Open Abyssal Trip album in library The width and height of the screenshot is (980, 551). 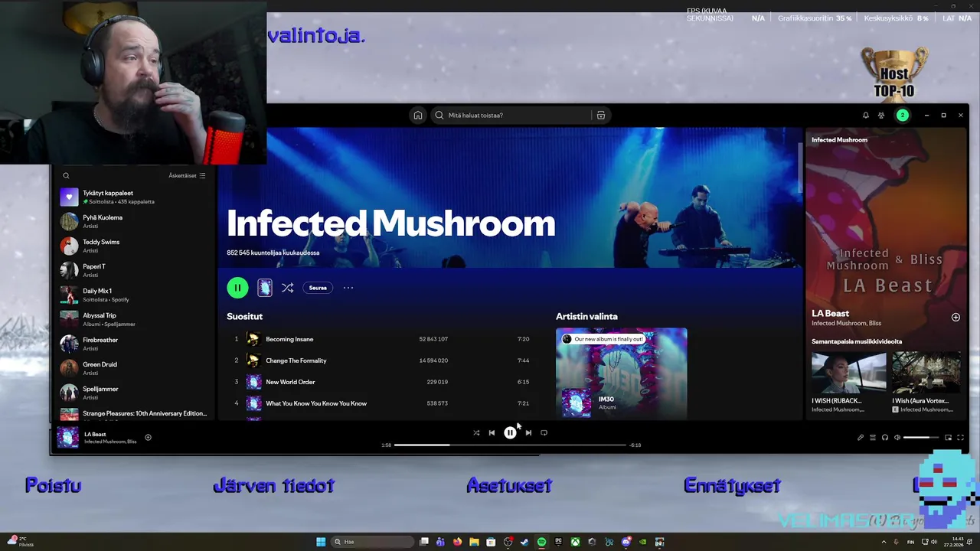(x=134, y=319)
